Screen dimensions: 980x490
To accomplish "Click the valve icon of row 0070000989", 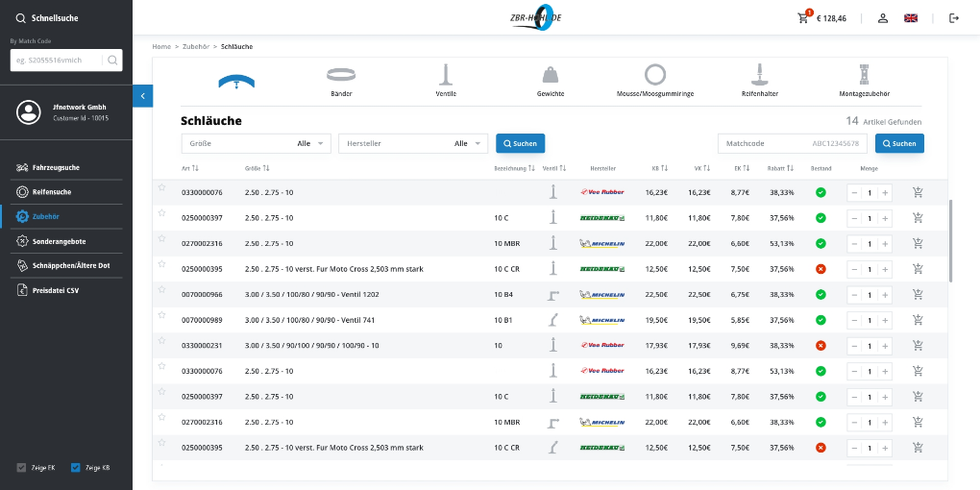I will 553,320.
